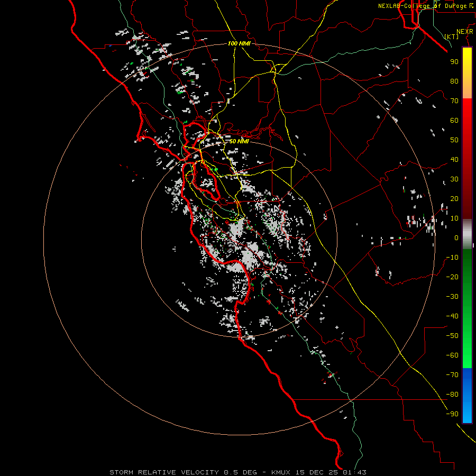Screen dimensions: 476x476
Task: Click the -50 value on the scale
Action: click(x=452, y=336)
